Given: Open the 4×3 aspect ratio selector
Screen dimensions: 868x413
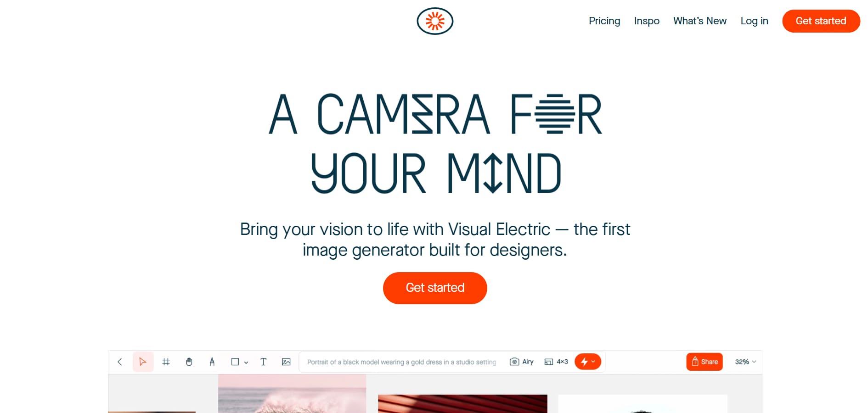Looking at the screenshot, I should pos(556,362).
